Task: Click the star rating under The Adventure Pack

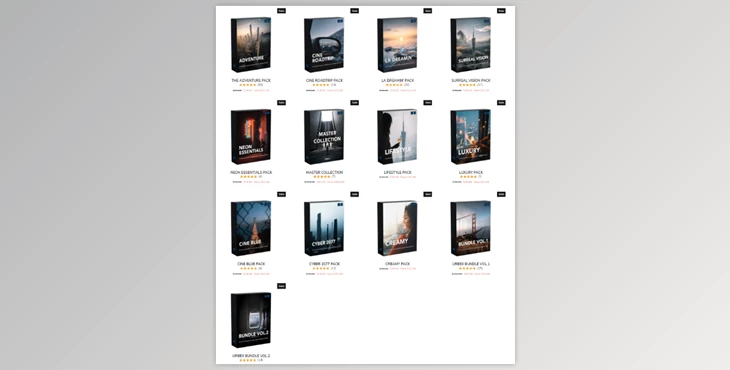Action: (x=248, y=85)
